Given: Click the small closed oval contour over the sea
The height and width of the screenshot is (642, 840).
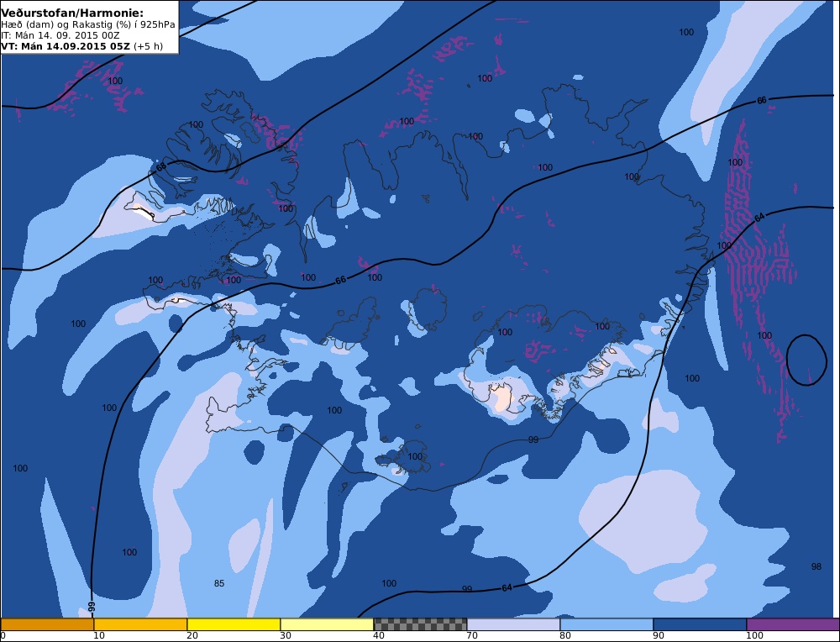Looking at the screenshot, I should point(806,360).
